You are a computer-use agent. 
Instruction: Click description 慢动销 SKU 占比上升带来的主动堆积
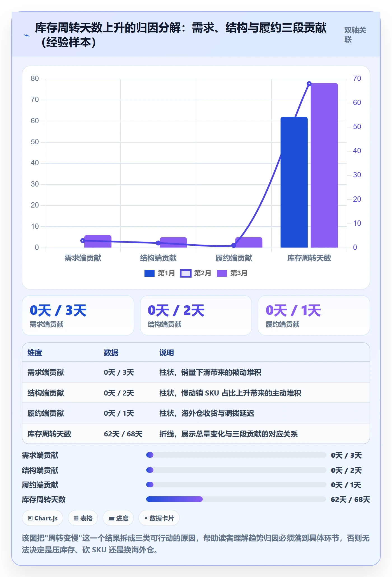point(241,393)
